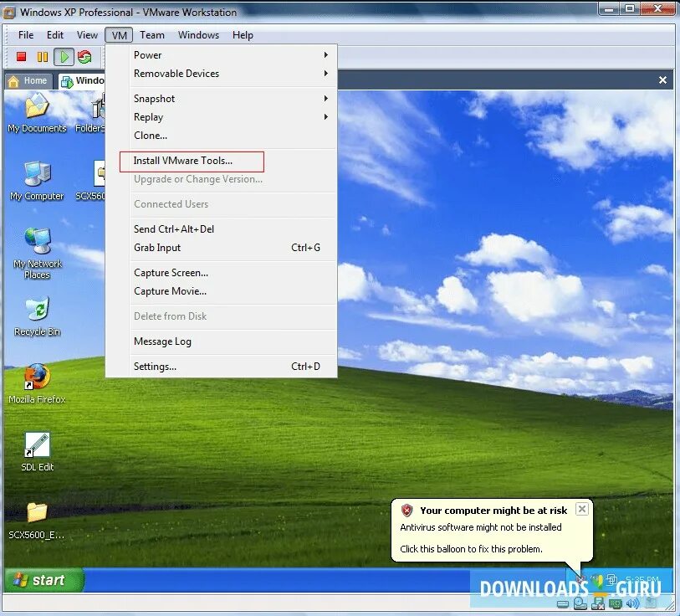The width and height of the screenshot is (680, 616).
Task: Close the security alert balloon
Action: tap(582, 509)
